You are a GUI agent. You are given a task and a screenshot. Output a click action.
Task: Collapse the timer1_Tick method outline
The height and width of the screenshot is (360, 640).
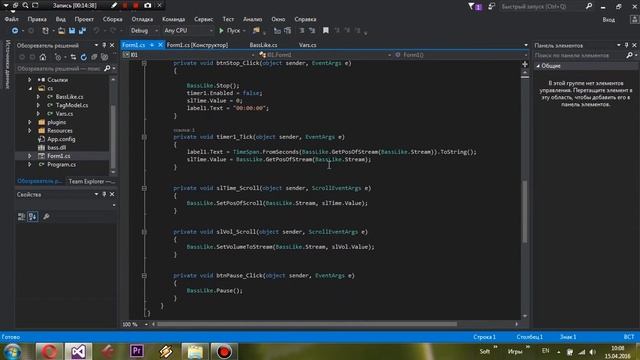(144, 137)
